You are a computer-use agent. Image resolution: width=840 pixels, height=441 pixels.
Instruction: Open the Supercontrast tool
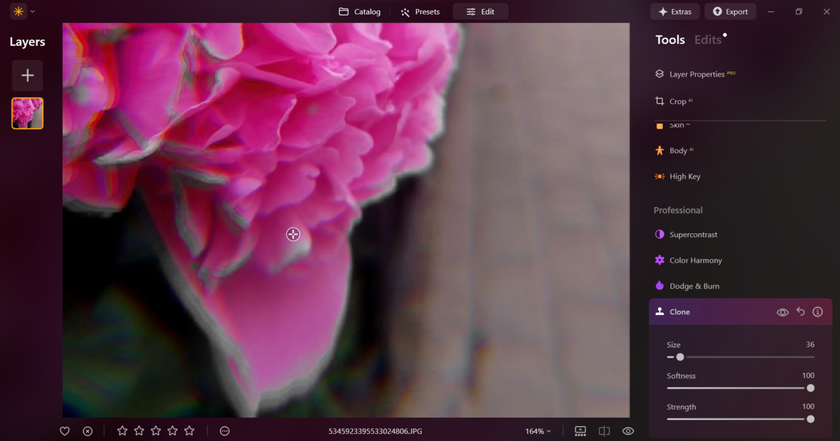coord(693,235)
